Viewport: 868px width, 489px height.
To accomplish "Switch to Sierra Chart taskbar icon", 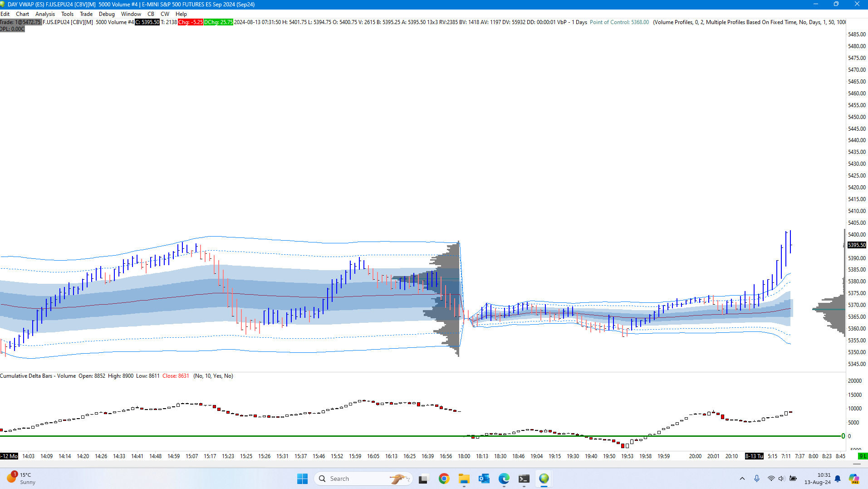I will pos(544,479).
